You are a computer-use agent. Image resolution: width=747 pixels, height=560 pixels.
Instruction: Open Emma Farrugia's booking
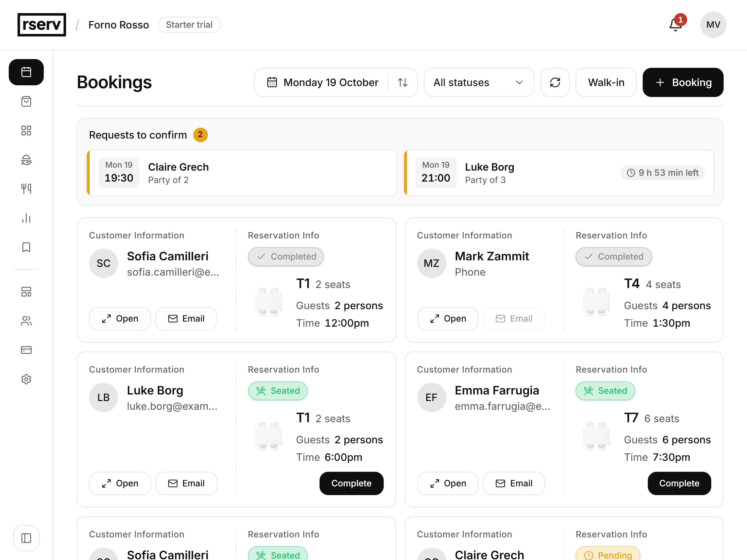[x=448, y=483]
